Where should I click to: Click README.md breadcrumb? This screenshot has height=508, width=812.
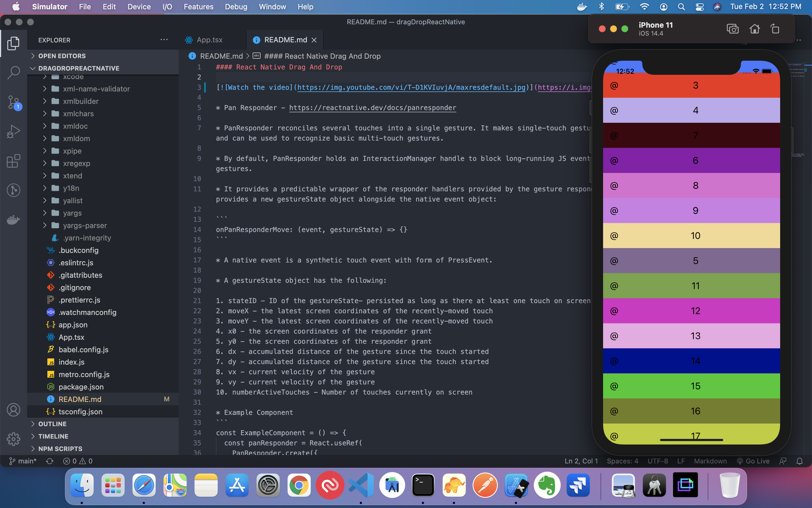point(221,56)
